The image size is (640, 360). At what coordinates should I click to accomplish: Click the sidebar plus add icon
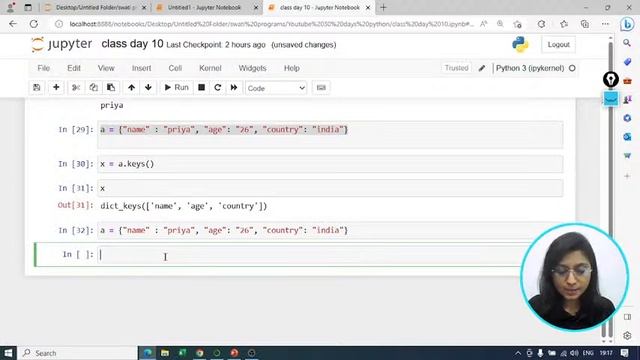coord(627,176)
